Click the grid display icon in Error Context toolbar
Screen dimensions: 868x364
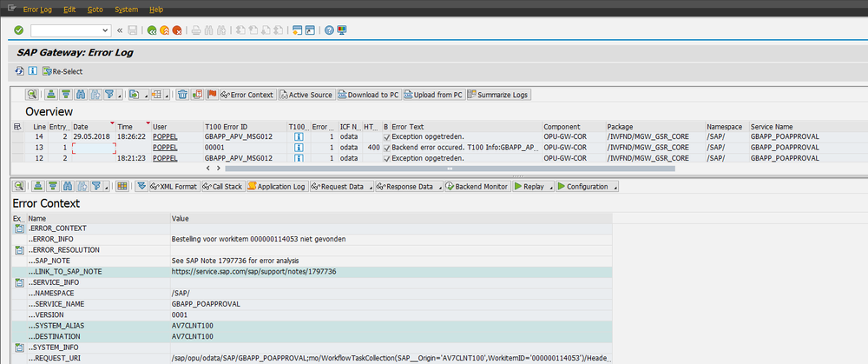[x=122, y=187]
